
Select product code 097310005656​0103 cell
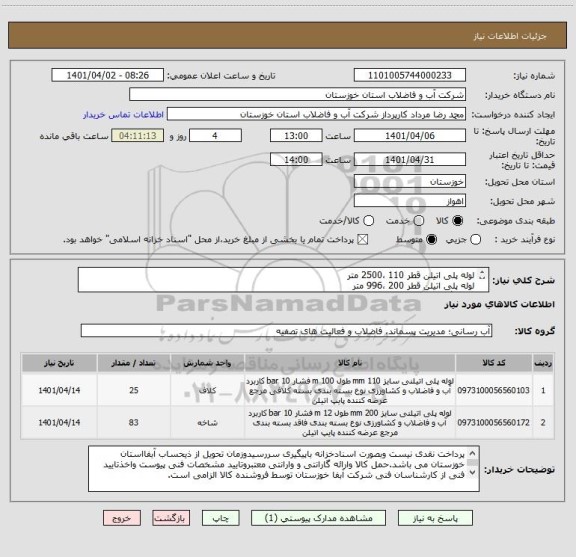[x=494, y=390]
